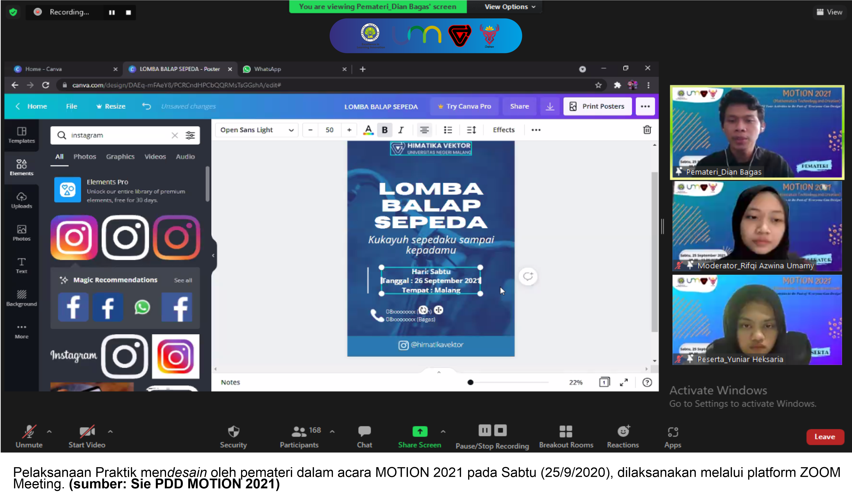
Task: Select the Videos search tab
Action: coord(155,157)
